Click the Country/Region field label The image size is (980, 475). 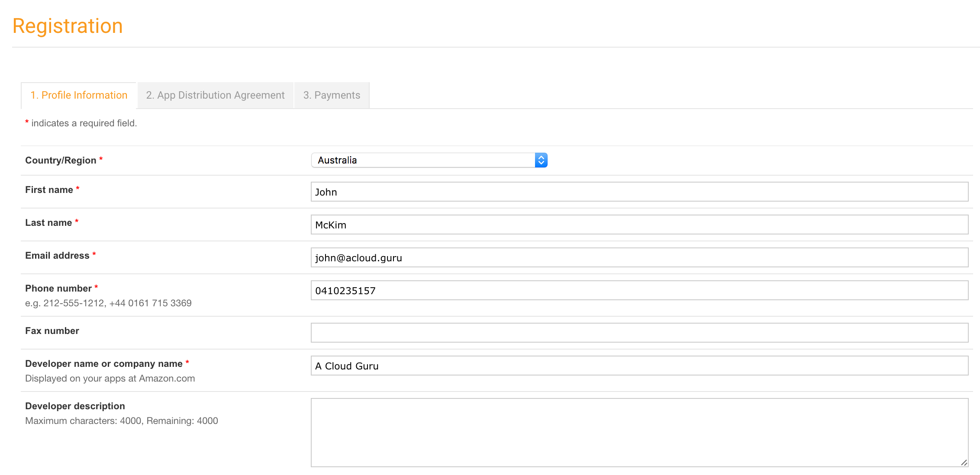pos(61,160)
